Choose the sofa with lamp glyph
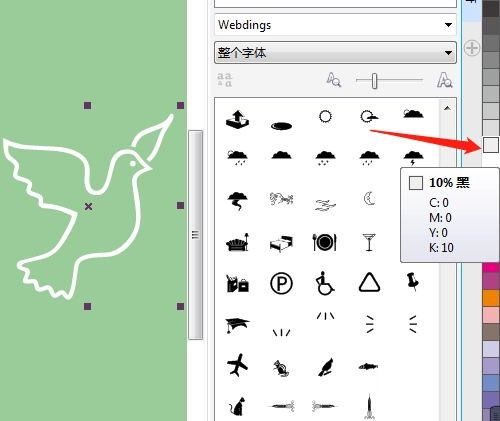 (x=237, y=242)
